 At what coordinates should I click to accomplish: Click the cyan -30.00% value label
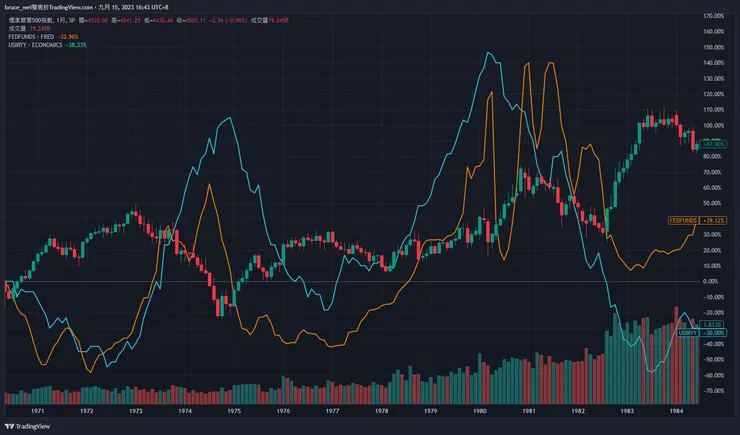[713, 333]
